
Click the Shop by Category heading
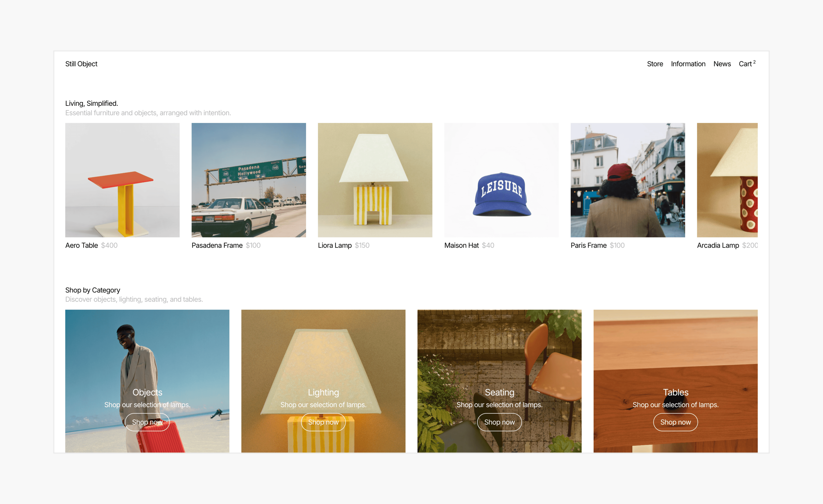pyautogui.click(x=93, y=290)
